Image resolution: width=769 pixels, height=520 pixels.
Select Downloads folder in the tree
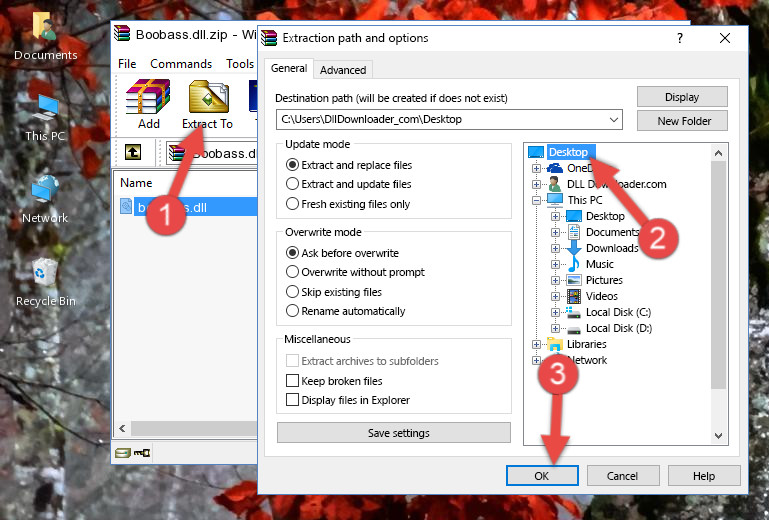click(x=612, y=248)
